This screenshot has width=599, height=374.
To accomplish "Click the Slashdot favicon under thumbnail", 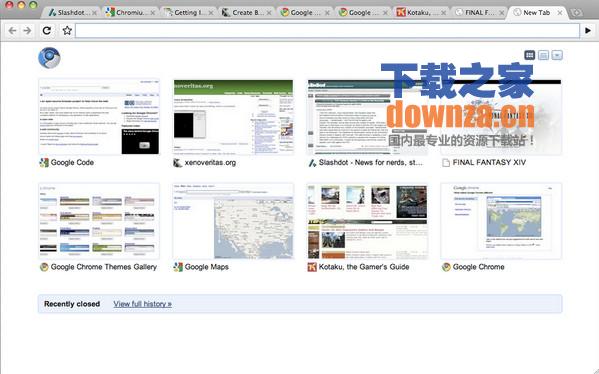I will pos(312,163).
